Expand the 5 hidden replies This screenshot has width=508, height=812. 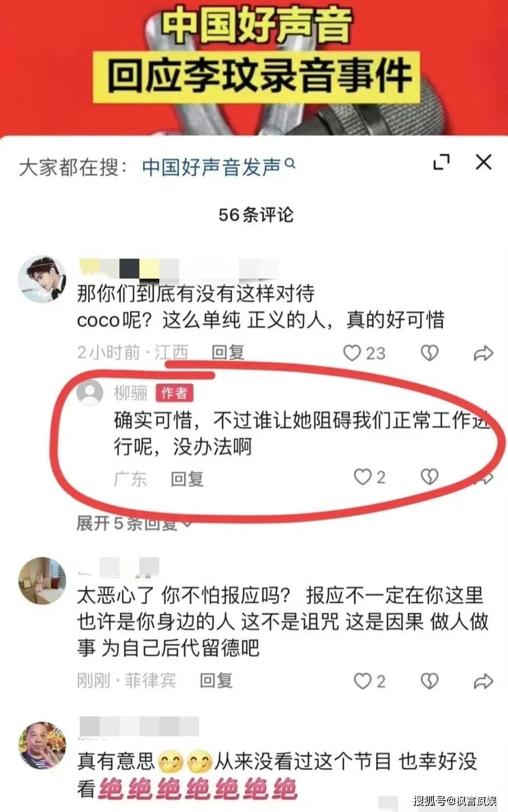[135, 523]
